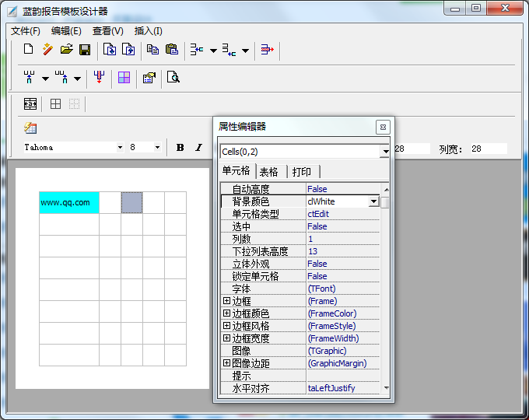The height and width of the screenshot is (420, 529).
Task: Close the 属性编辑器 property editor panel
Action: point(382,127)
